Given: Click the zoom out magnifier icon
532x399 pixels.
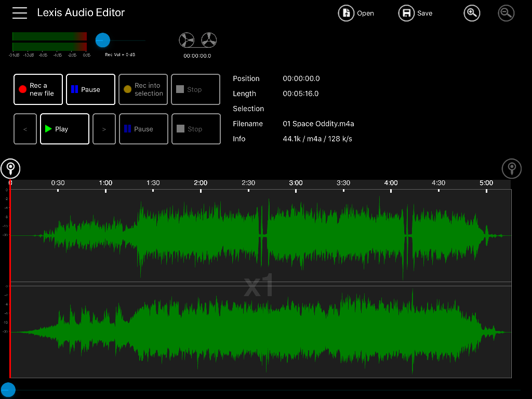Looking at the screenshot, I should [506, 14].
